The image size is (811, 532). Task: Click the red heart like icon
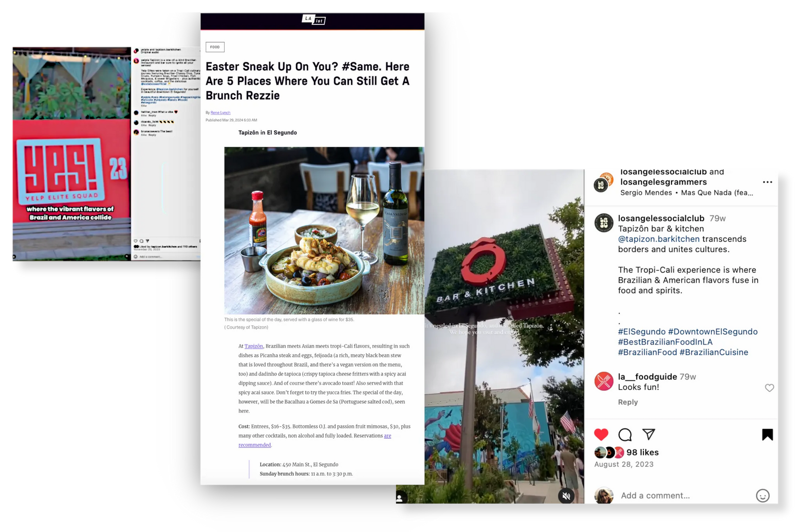click(x=601, y=434)
